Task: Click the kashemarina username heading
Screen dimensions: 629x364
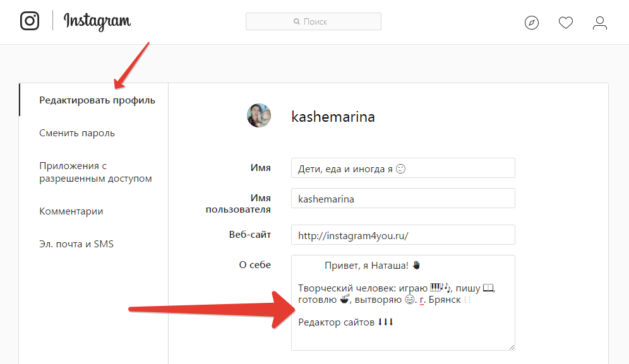Action: click(x=333, y=117)
